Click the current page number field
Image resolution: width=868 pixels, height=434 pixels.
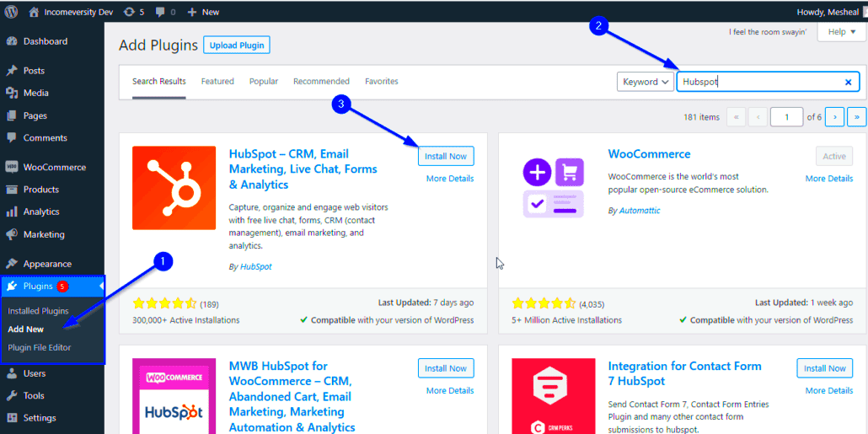pyautogui.click(x=786, y=117)
